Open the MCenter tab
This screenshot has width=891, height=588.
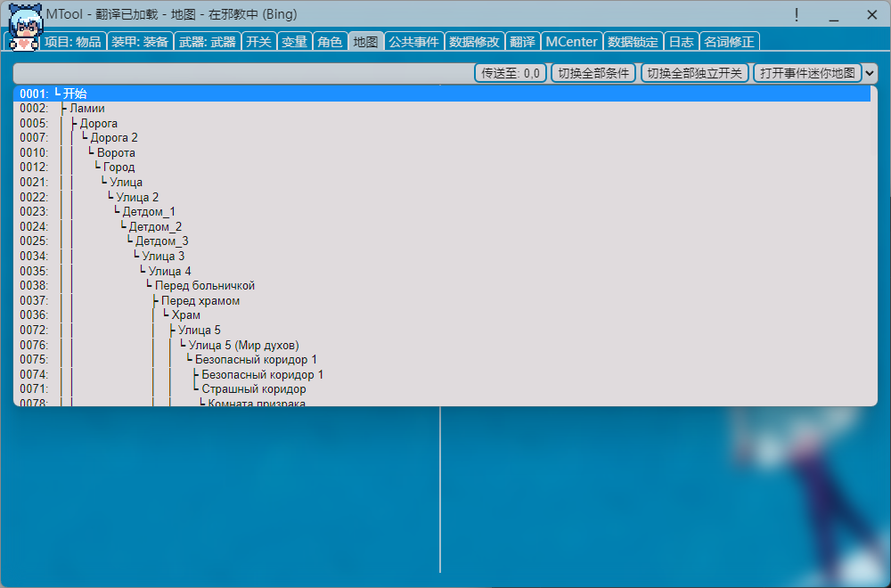[x=571, y=42]
